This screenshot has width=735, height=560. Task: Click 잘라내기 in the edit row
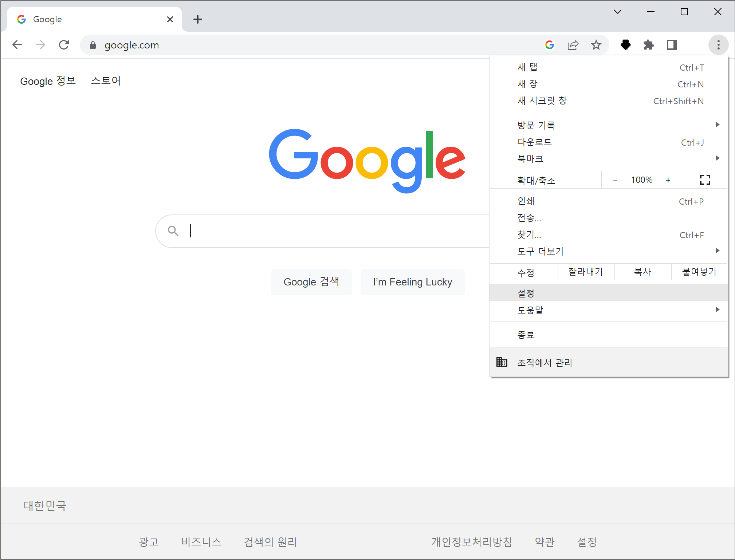(x=586, y=272)
